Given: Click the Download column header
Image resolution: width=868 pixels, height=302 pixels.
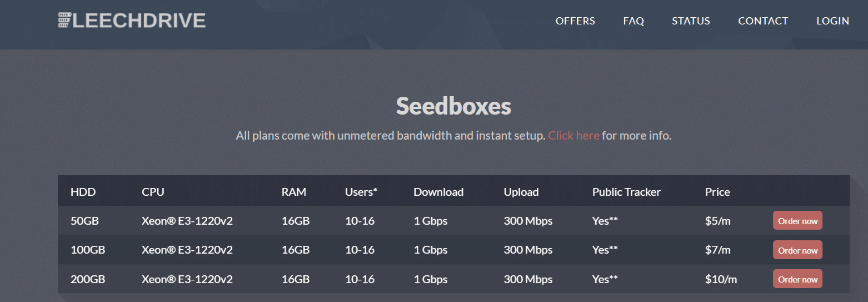Looking at the screenshot, I should pos(438,192).
